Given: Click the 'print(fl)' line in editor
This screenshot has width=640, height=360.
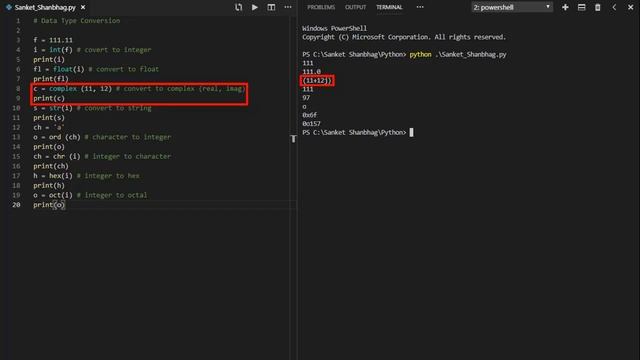Looking at the screenshot, I should pyautogui.click(x=51, y=79).
